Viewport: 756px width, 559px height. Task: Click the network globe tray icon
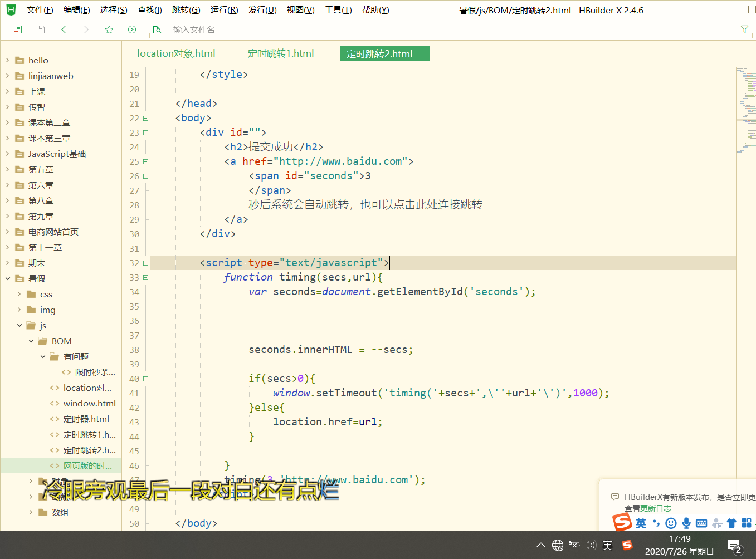pyautogui.click(x=558, y=545)
